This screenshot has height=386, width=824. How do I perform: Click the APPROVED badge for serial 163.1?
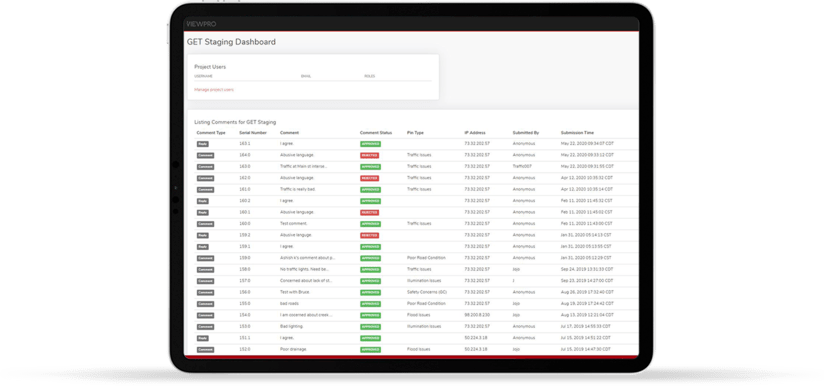[370, 144]
